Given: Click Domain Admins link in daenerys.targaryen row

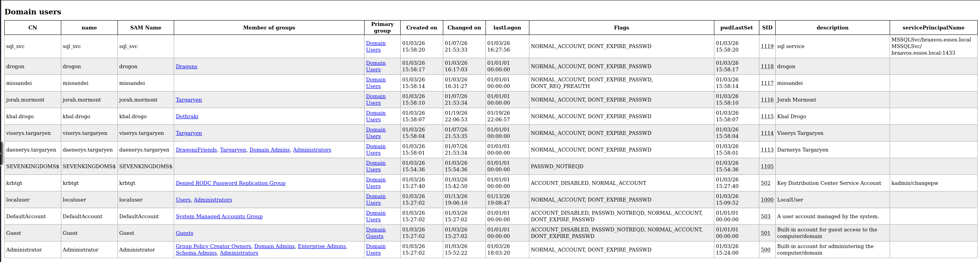Looking at the screenshot, I should tap(269, 150).
